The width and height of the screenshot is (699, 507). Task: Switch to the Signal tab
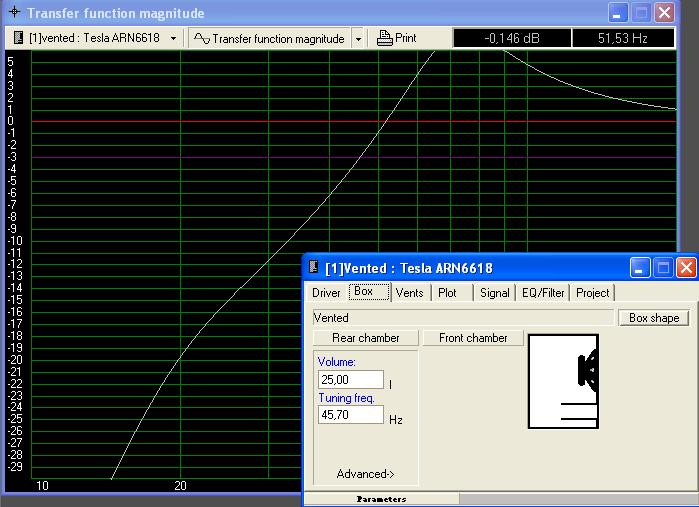coord(494,293)
